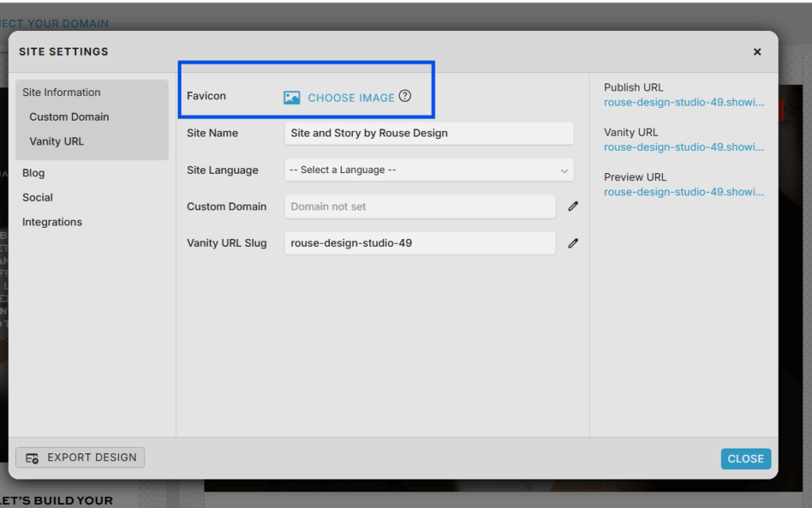Select Site Information in the sidebar

pyautogui.click(x=61, y=92)
